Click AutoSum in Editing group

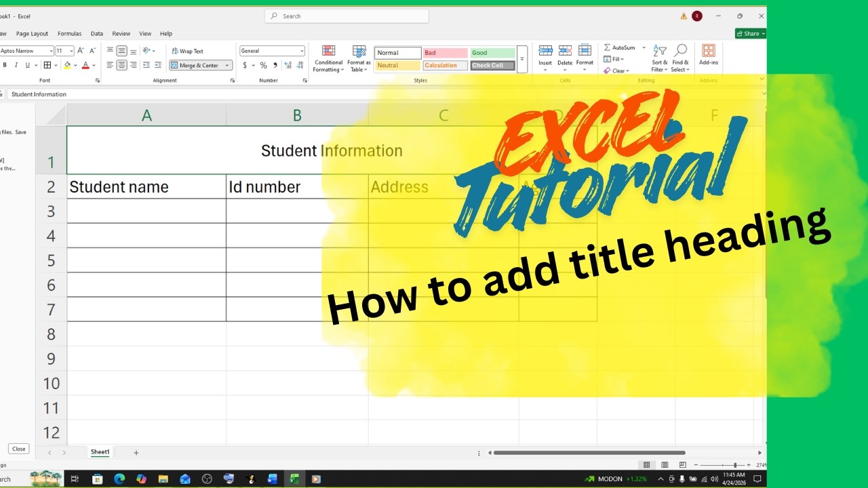tap(619, 47)
